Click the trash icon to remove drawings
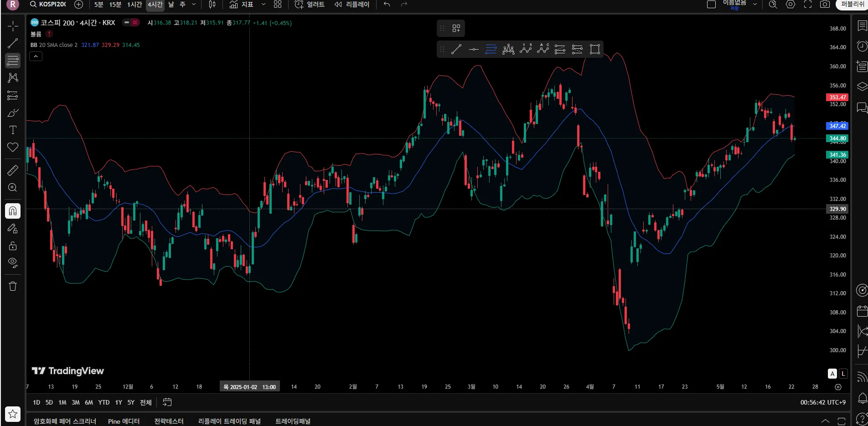This screenshot has height=426, width=868. [13, 286]
